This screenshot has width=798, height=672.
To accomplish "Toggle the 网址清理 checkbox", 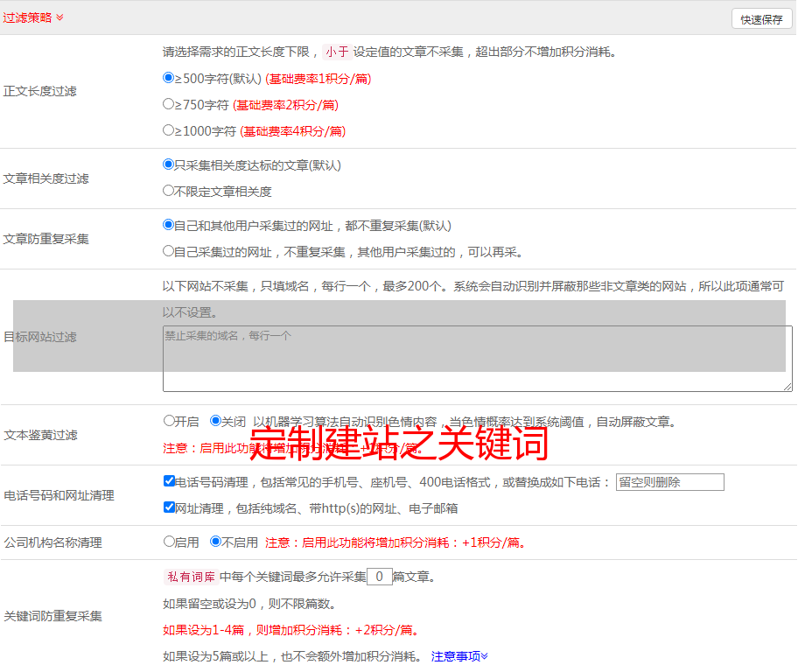I will pos(169,507).
